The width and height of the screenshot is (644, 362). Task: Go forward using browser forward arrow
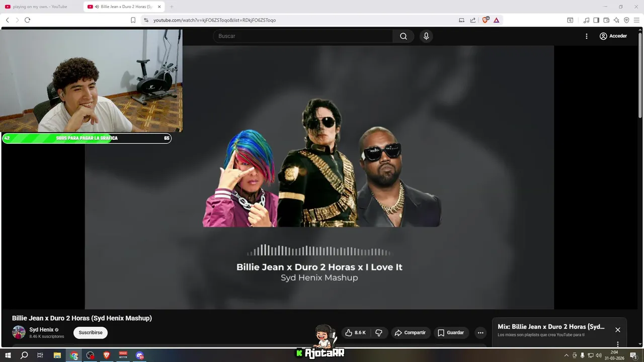coord(17,20)
